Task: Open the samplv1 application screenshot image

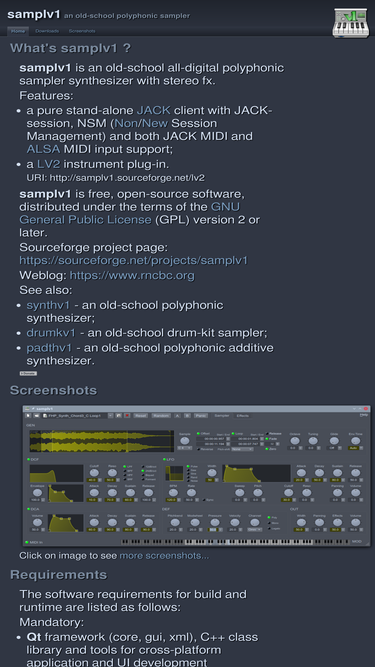Action: [196, 476]
